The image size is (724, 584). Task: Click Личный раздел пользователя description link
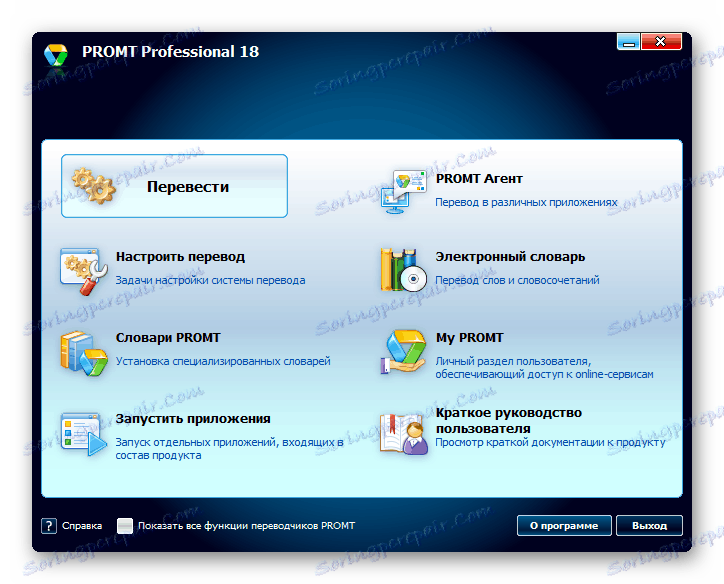[x=544, y=367]
